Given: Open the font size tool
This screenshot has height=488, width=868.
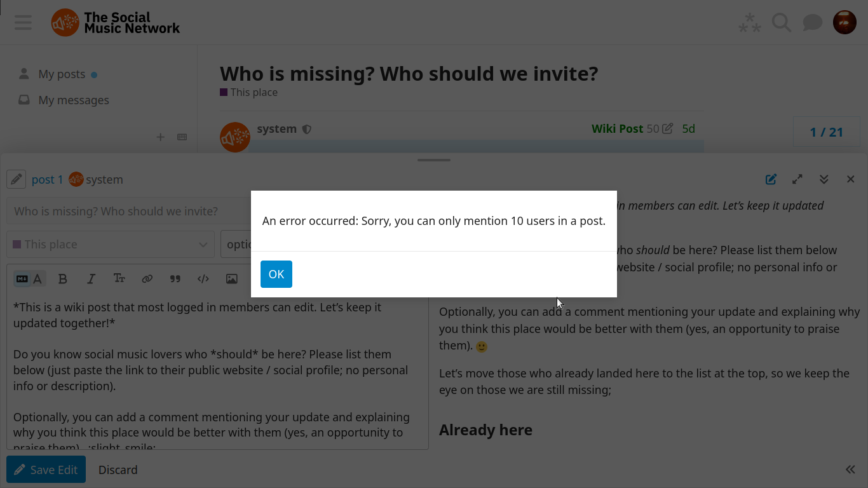Looking at the screenshot, I should 119,279.
